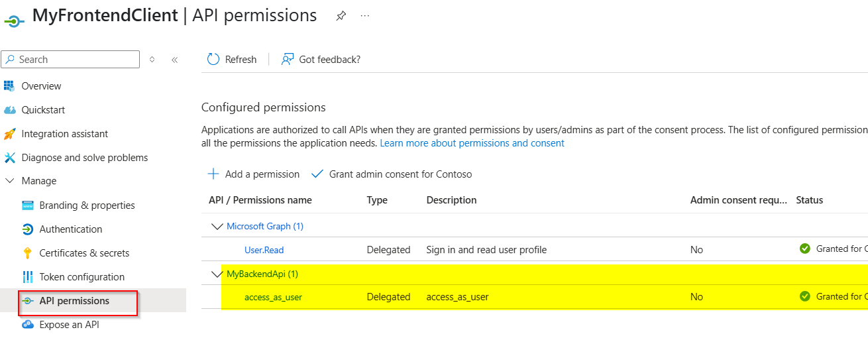Open the User.Read permission
The height and width of the screenshot is (342, 868).
[264, 250]
